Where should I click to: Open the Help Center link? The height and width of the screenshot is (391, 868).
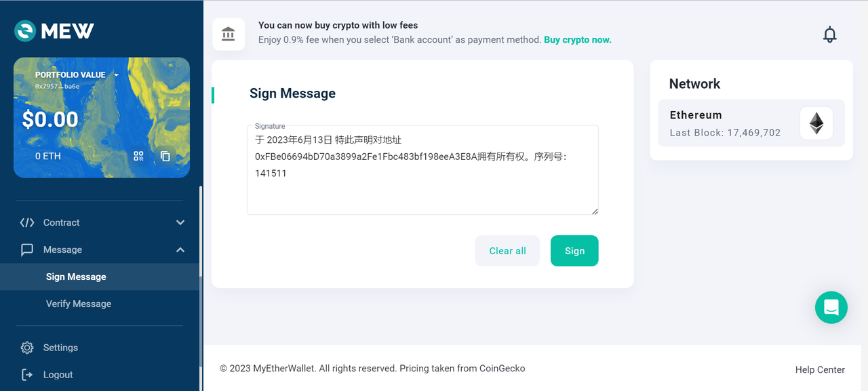(820, 370)
